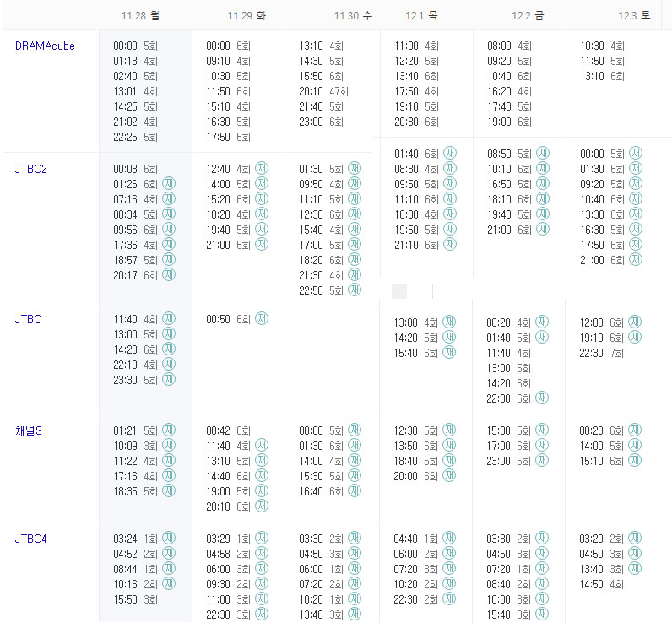
Task: Click rerun icon for JTBC2 12.1 21:10 6회
Action: [450, 244]
